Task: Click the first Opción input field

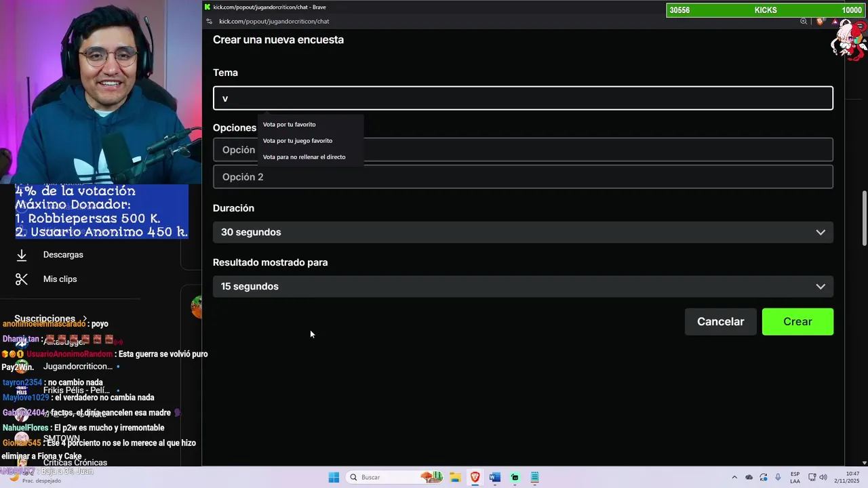Action: tap(523, 150)
